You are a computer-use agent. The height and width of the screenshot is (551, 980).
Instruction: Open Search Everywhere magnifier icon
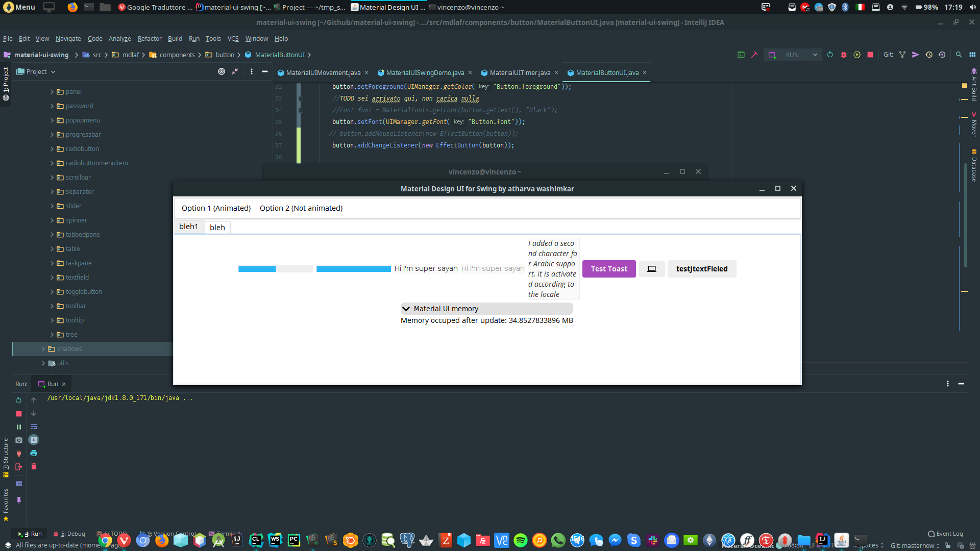[959, 55]
